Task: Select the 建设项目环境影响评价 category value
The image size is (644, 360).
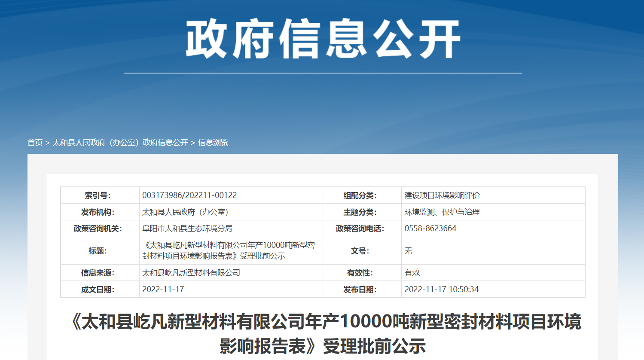Action: 442,195
